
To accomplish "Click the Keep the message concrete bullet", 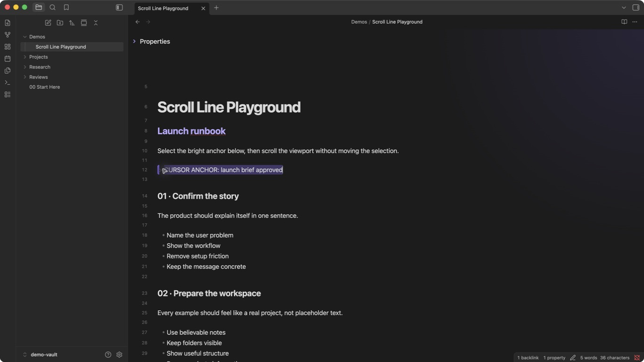I will pos(206,267).
